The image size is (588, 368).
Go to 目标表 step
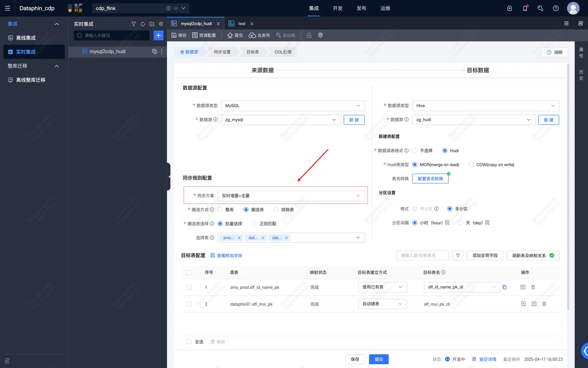pos(252,52)
